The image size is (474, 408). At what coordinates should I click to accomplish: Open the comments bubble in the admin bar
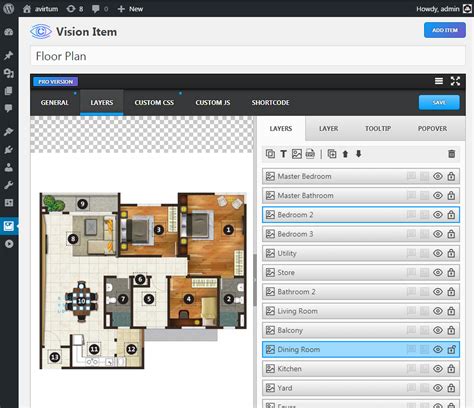100,9
